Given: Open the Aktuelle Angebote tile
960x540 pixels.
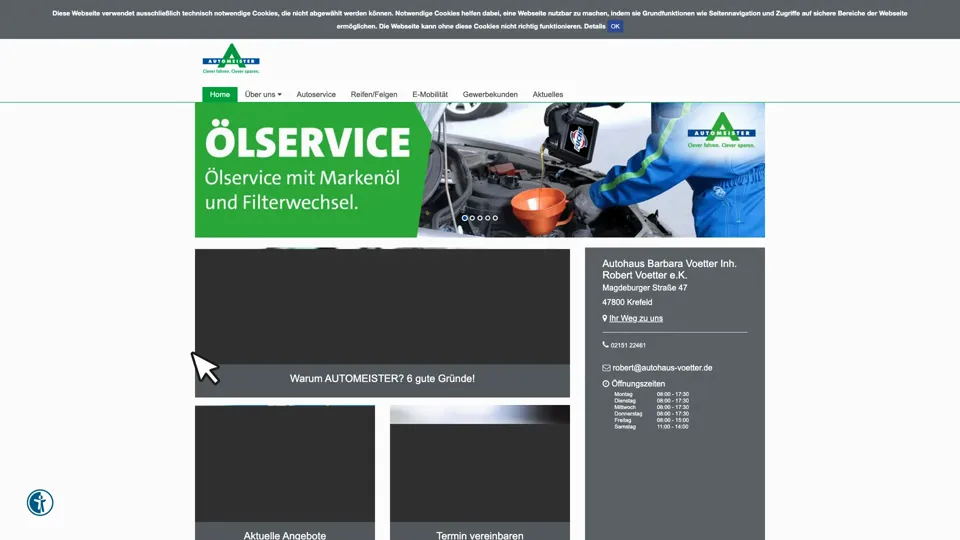Looking at the screenshot, I should click(285, 472).
